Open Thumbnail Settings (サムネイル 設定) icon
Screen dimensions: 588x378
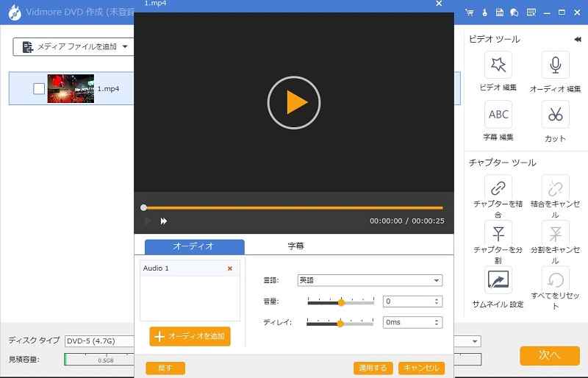click(x=498, y=279)
